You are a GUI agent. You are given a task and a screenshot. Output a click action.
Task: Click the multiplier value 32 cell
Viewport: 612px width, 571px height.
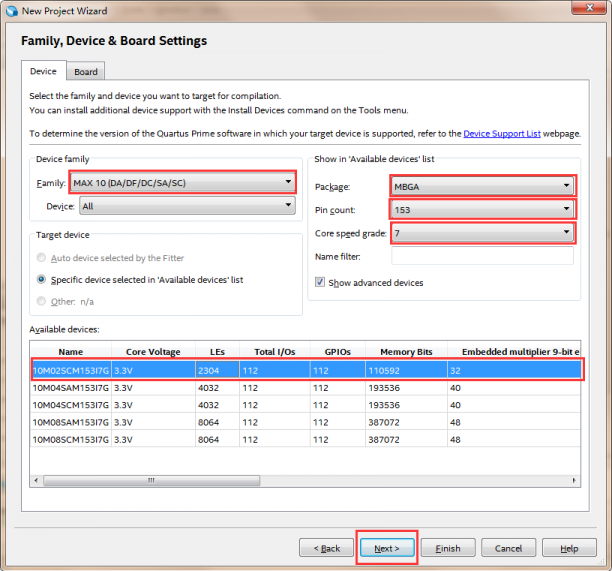click(x=514, y=370)
